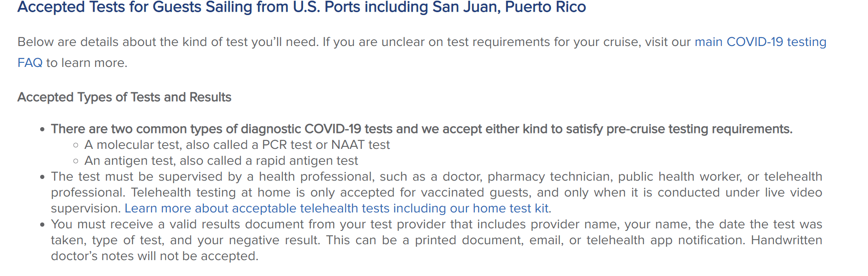
Task: Click the bullet marker before The test must be supervised
Action: pyautogui.click(x=42, y=177)
